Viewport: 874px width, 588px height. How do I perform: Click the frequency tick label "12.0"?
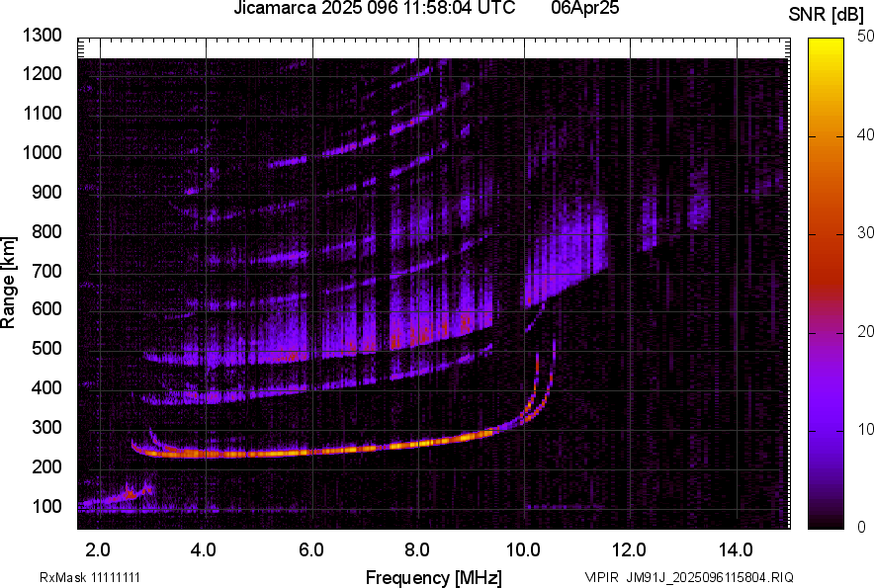tap(630, 550)
